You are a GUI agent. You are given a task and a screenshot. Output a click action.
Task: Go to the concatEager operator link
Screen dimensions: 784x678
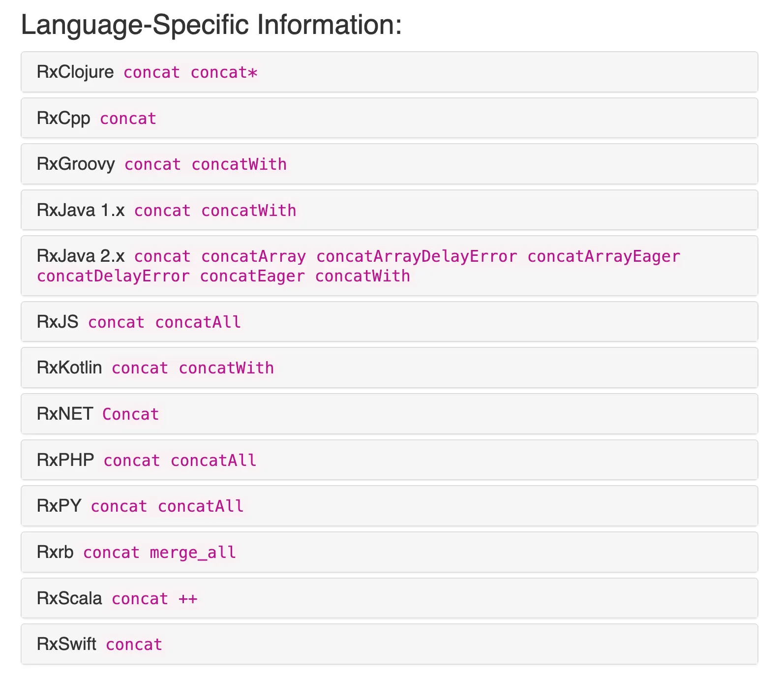point(252,276)
